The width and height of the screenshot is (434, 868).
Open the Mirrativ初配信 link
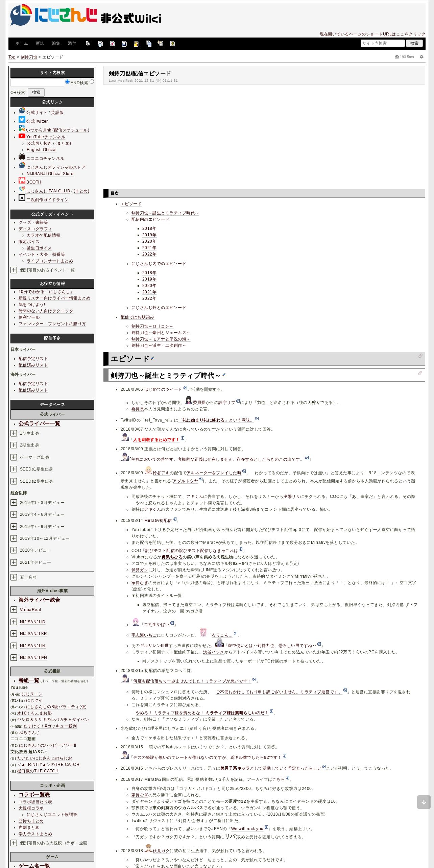pos(158,521)
